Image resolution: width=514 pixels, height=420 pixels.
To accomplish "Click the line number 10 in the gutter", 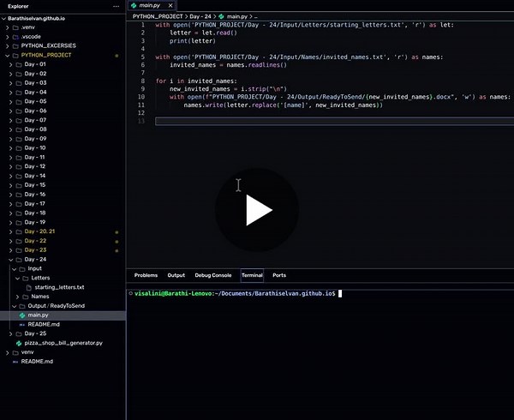I will (141, 97).
